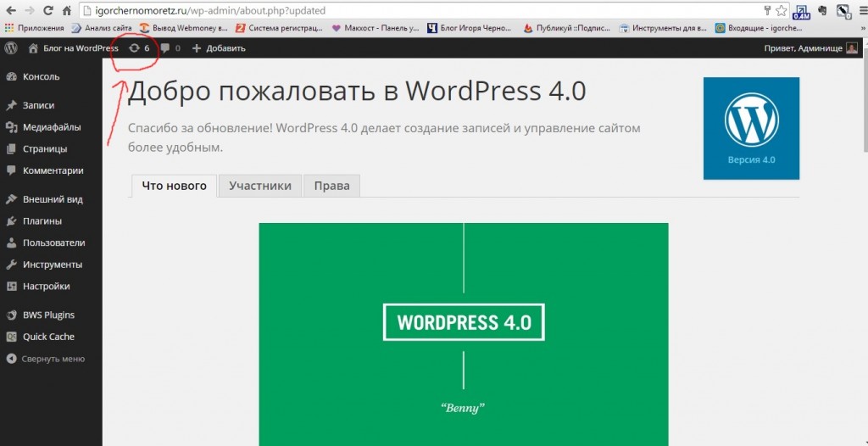This screenshot has width=868, height=446.
Task: Click the Добро пожаловать в WordPress 4.0 heading
Action: (357, 92)
